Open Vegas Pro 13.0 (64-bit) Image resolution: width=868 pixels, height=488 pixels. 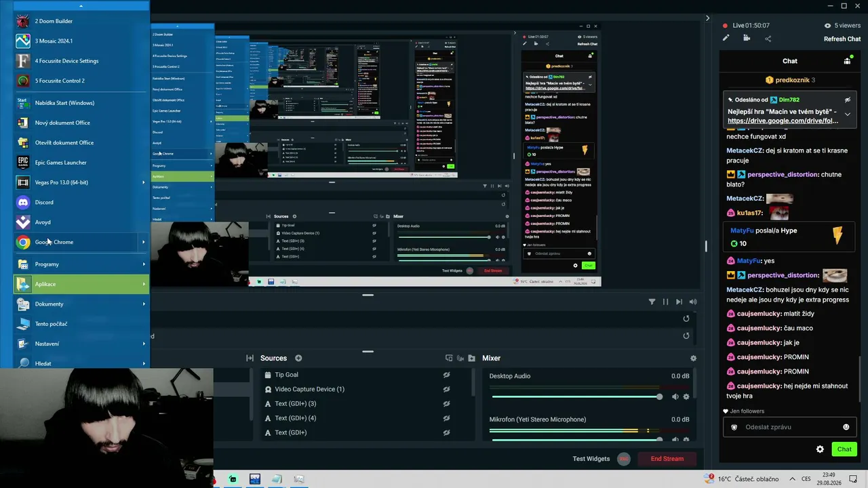(x=81, y=182)
